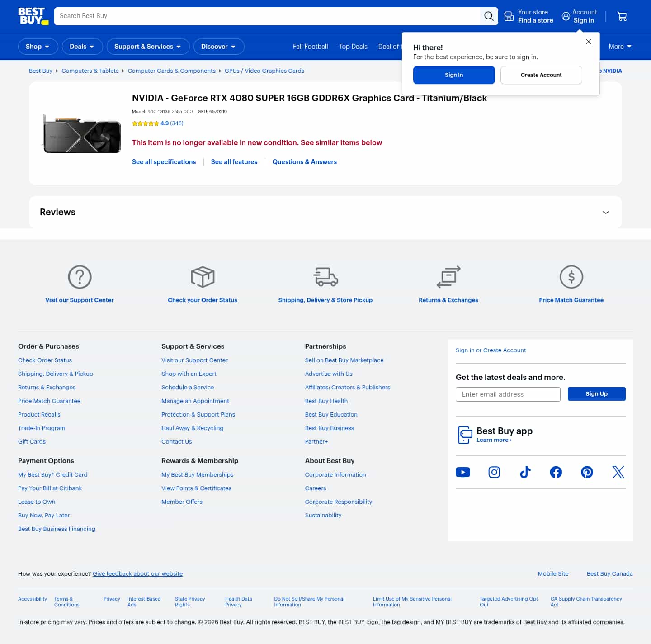Screen dimensions: 651x644
Task: Open Best Buy Instagram page
Action: click(494, 472)
